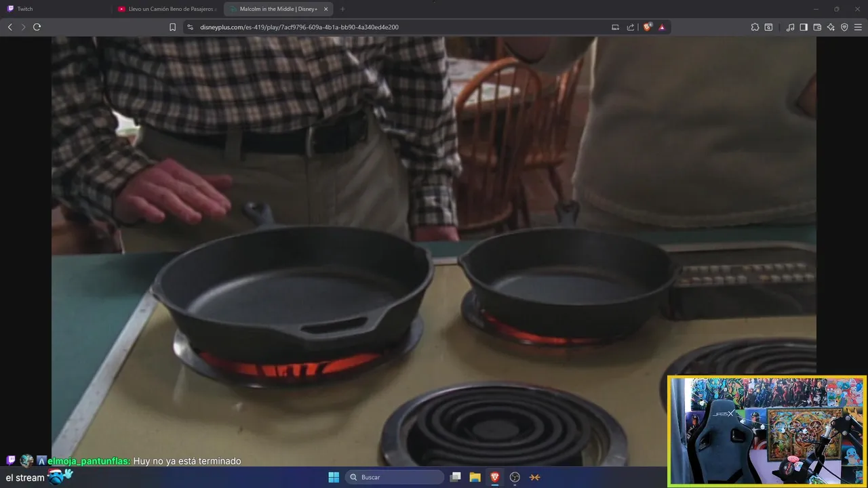Screen dimensions: 868x488
Task: Open site settings icon beside the URL
Action: point(190,27)
